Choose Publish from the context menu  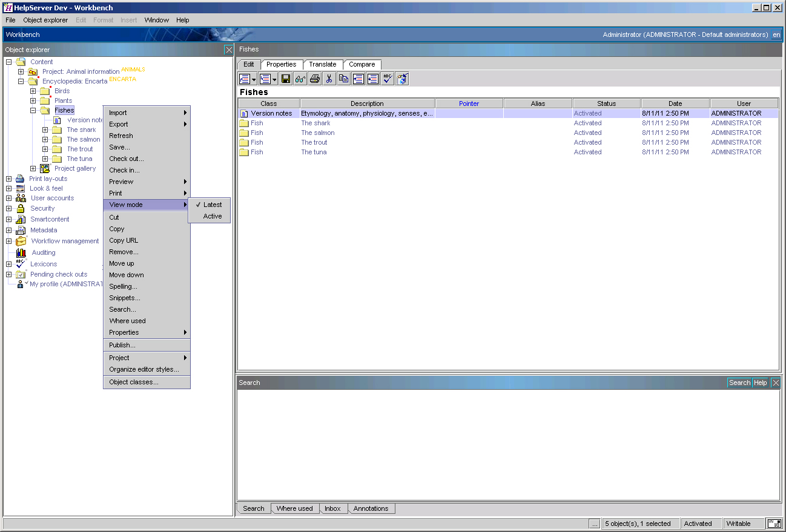[123, 346]
